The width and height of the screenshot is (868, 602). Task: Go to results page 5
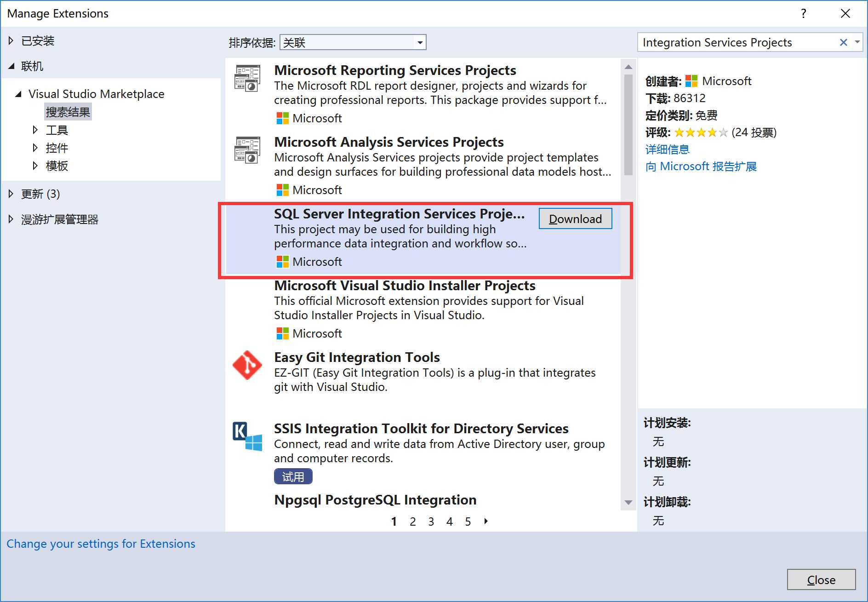click(468, 522)
